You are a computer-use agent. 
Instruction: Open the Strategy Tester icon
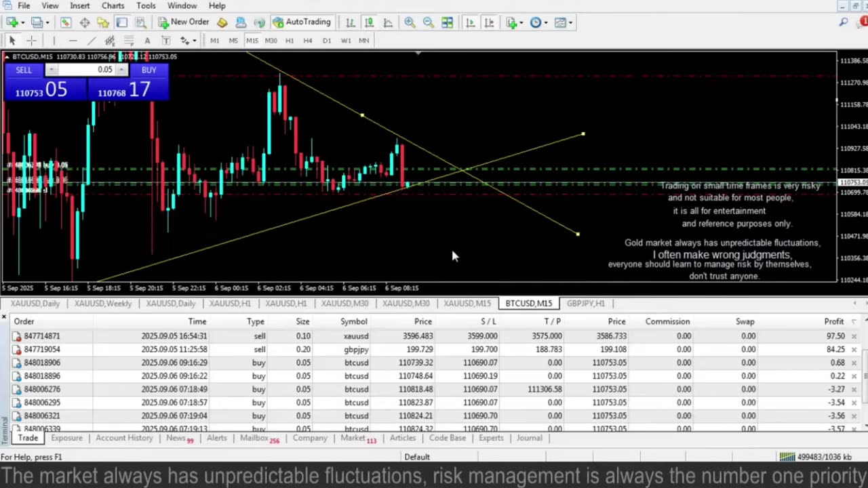tap(140, 22)
